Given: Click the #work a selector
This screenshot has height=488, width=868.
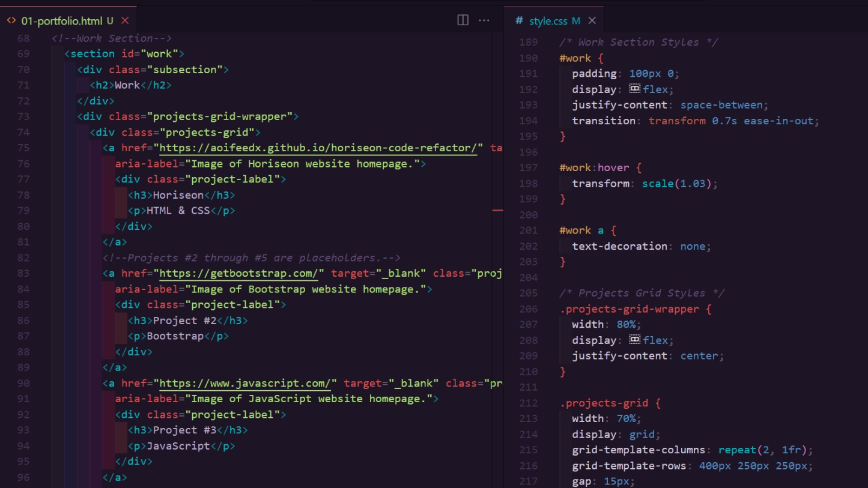Looking at the screenshot, I should [581, 230].
